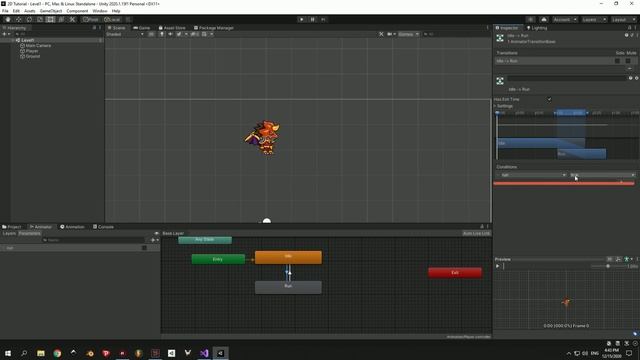Toggle 2D view mode in Scene
Viewport: 640px width, 360px height.
151,34
